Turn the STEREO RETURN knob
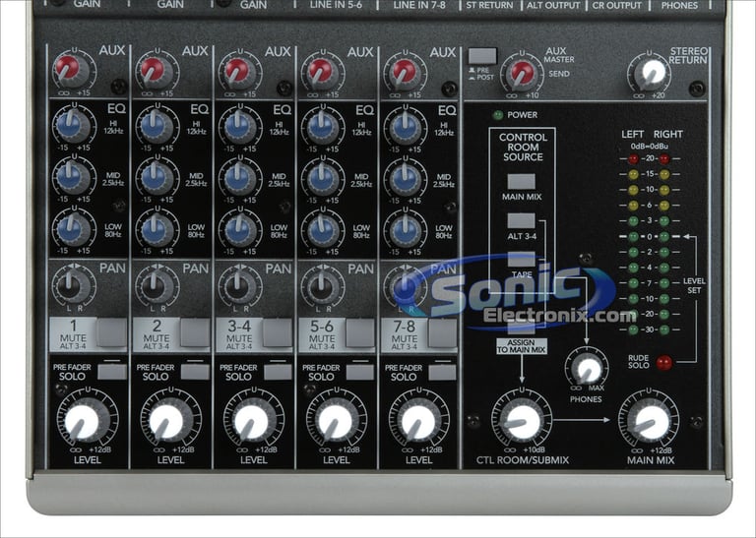 649,74
